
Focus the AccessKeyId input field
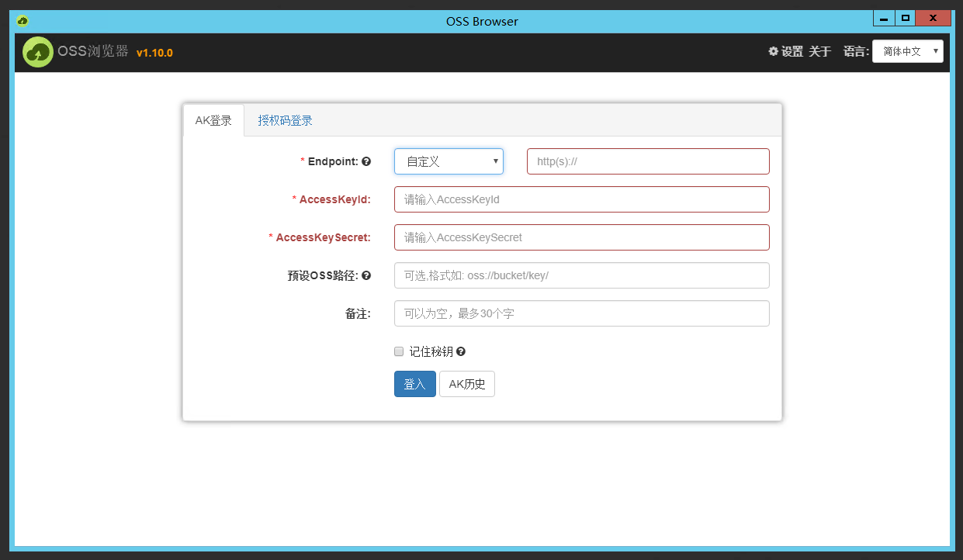[582, 199]
